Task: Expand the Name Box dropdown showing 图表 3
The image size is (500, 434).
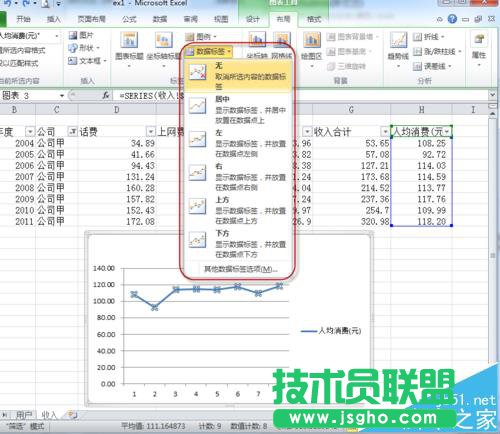Action: [x=62, y=96]
